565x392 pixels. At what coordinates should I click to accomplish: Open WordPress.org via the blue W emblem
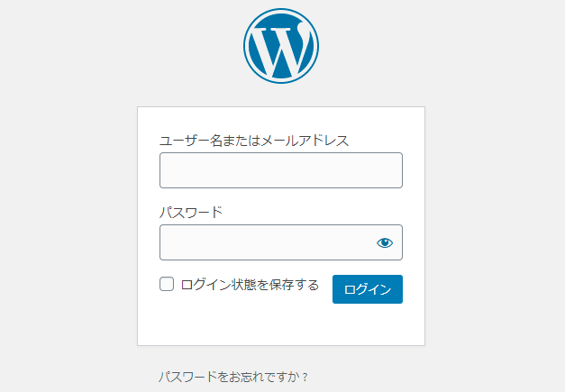pos(281,46)
